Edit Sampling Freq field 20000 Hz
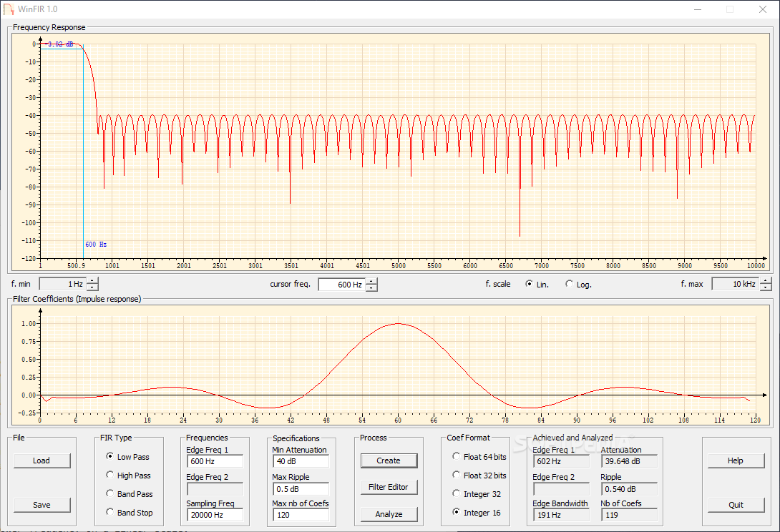 click(215, 515)
